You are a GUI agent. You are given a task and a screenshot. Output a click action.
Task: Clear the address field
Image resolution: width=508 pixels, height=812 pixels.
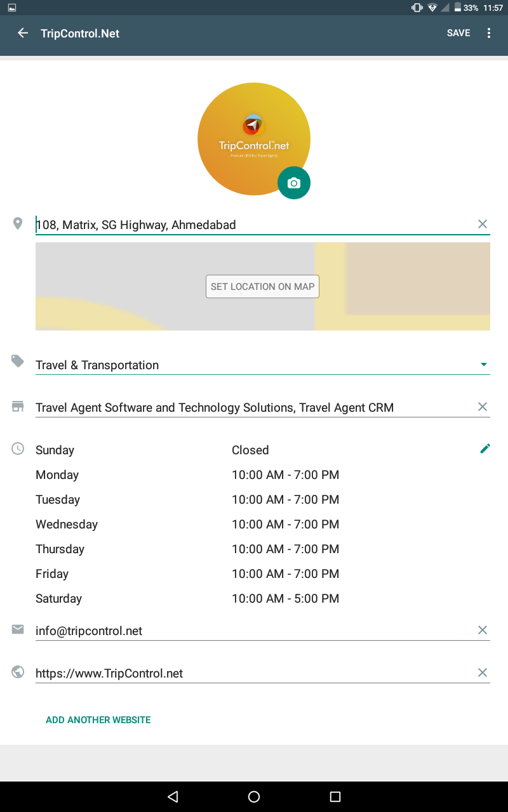click(483, 224)
